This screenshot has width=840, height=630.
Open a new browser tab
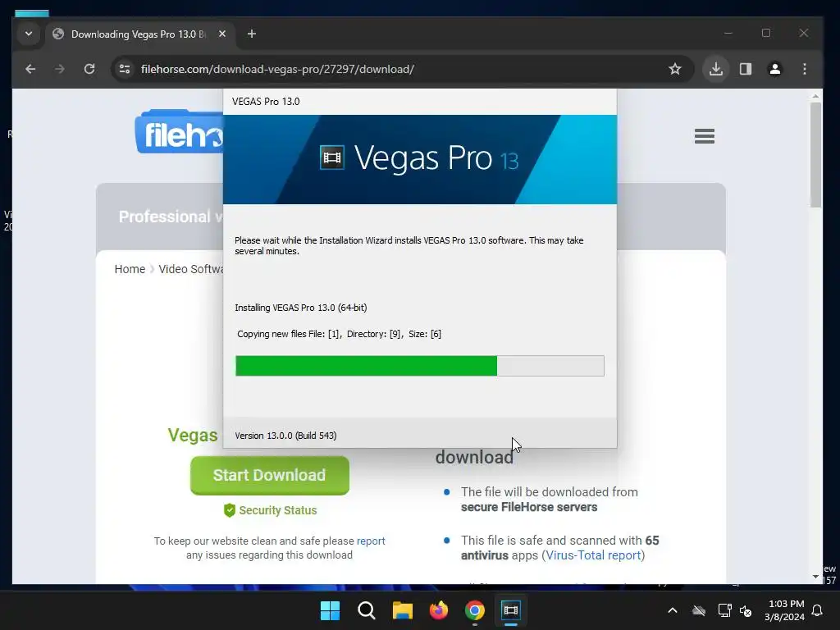pyautogui.click(x=251, y=34)
